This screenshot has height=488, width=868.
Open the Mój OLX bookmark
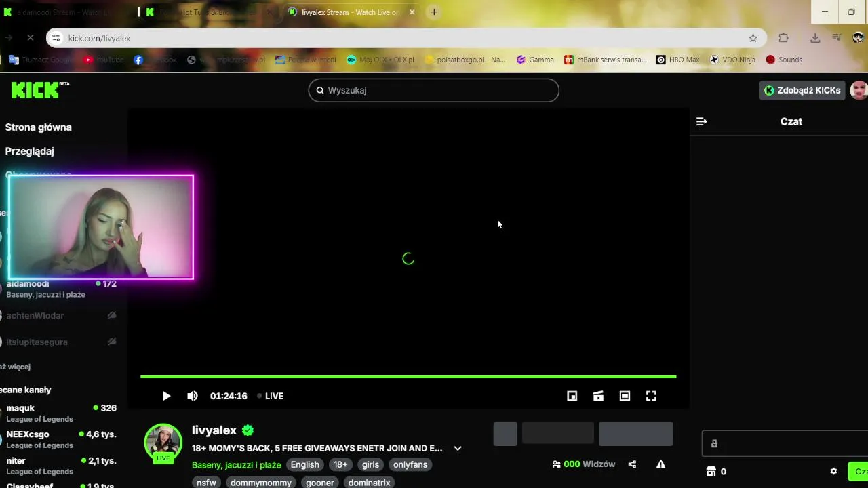coord(380,60)
